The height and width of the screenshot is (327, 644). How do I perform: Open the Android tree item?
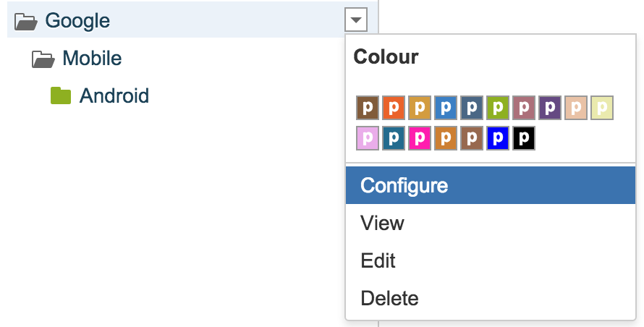click(x=114, y=95)
